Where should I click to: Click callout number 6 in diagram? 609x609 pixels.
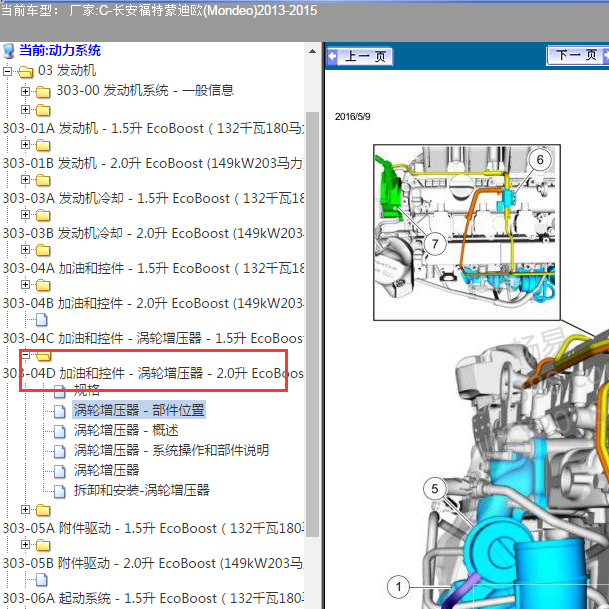[540, 160]
